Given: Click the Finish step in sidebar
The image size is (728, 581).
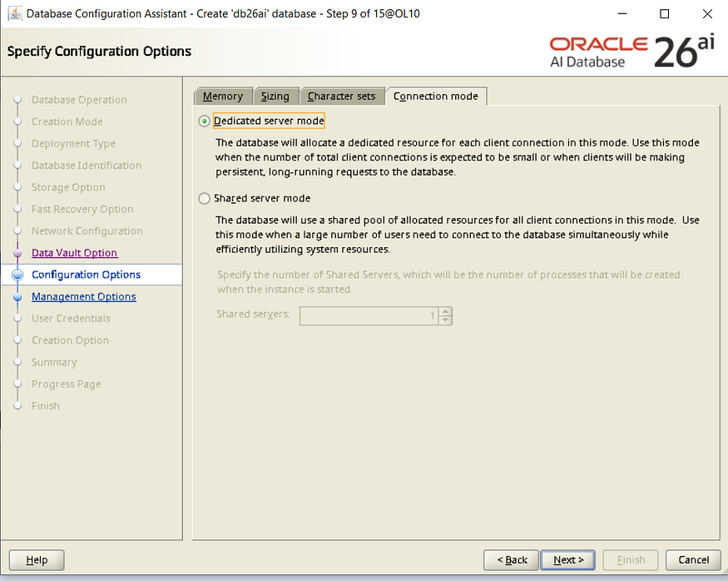Looking at the screenshot, I should [46, 405].
